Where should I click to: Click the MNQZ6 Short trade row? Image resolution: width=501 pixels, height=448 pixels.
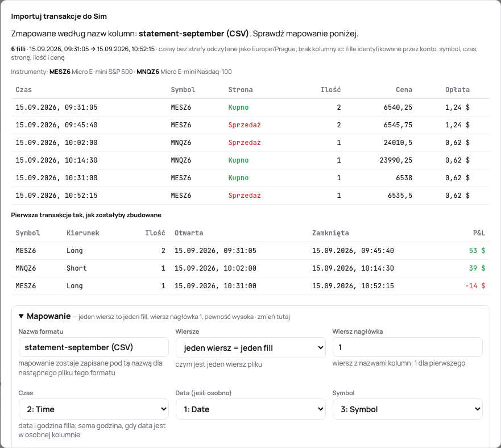click(250, 268)
